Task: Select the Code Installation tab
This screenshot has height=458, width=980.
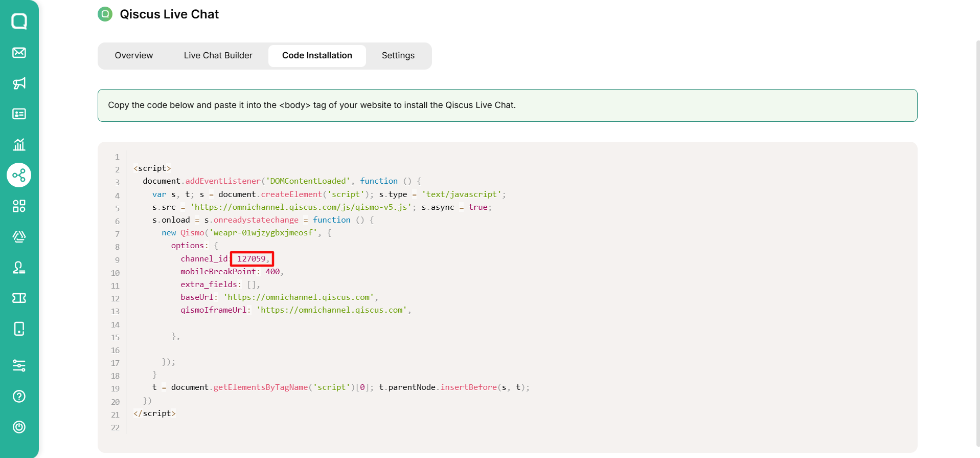Action: pos(317,56)
